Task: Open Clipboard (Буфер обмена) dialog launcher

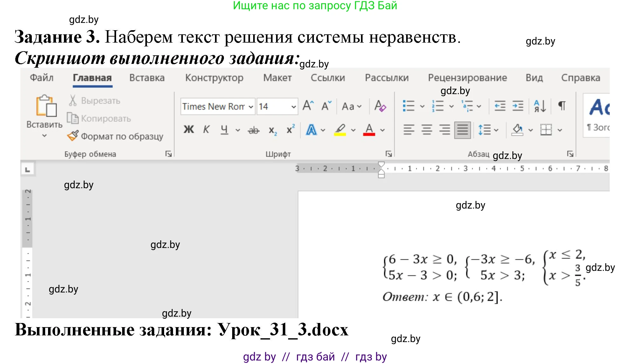Action: (x=168, y=154)
